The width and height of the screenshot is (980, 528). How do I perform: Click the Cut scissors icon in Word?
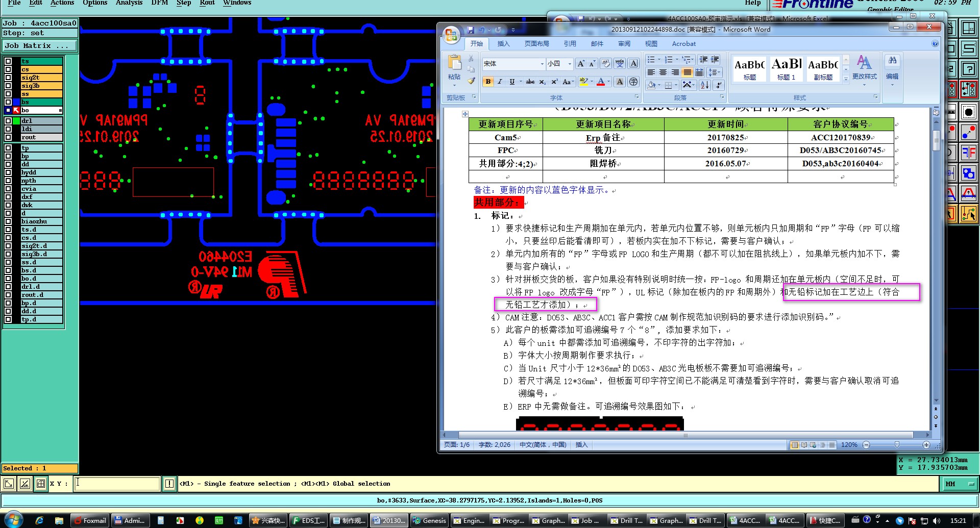(471, 58)
